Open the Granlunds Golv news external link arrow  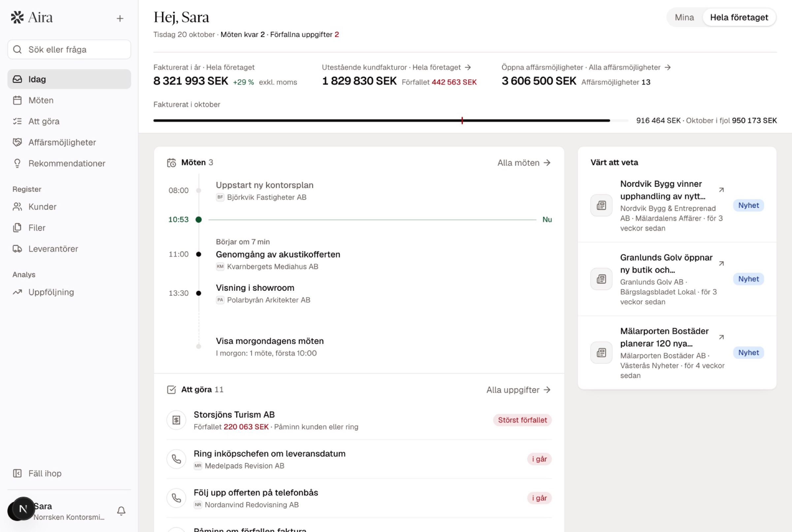(721, 264)
